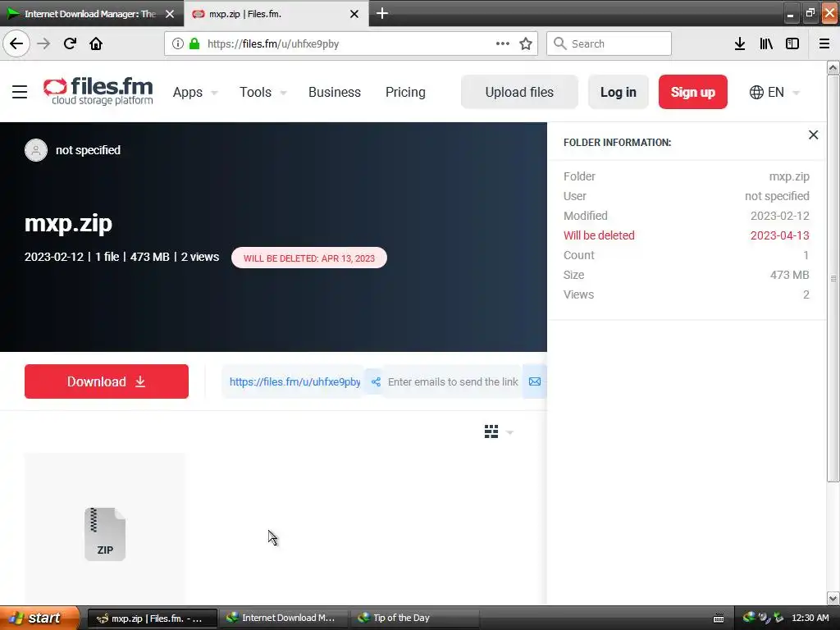
Task: Open the files.fm site hamburger menu
Action: [20, 92]
